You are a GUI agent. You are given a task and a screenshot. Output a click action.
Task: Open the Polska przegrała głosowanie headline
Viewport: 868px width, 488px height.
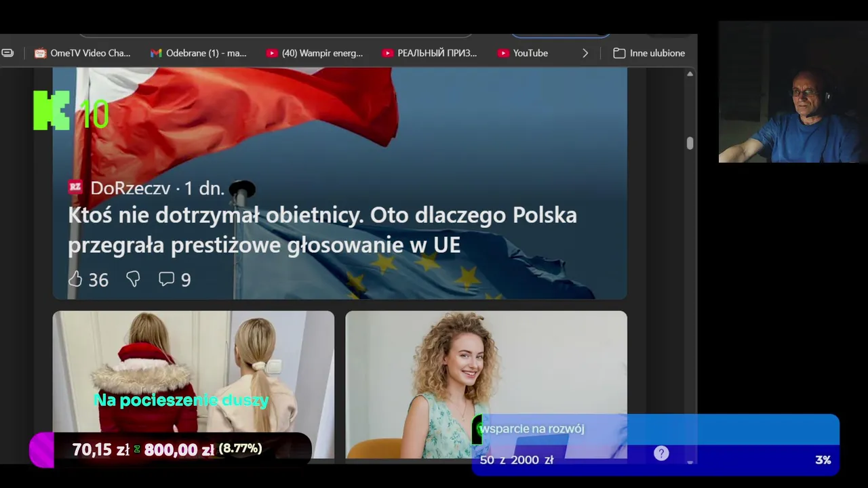tap(322, 230)
